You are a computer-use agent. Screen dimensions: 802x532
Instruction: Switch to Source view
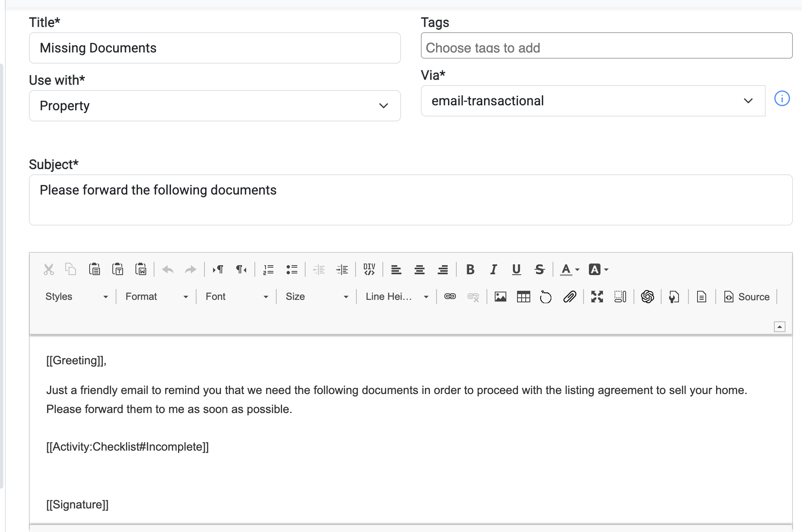[747, 297]
